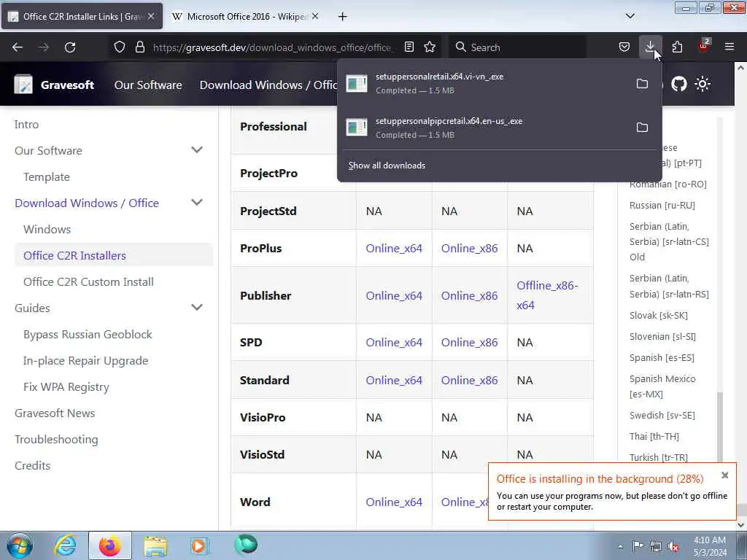Click the green round taskbar application icon
This screenshot has height=560, width=747.
[x=246, y=544]
